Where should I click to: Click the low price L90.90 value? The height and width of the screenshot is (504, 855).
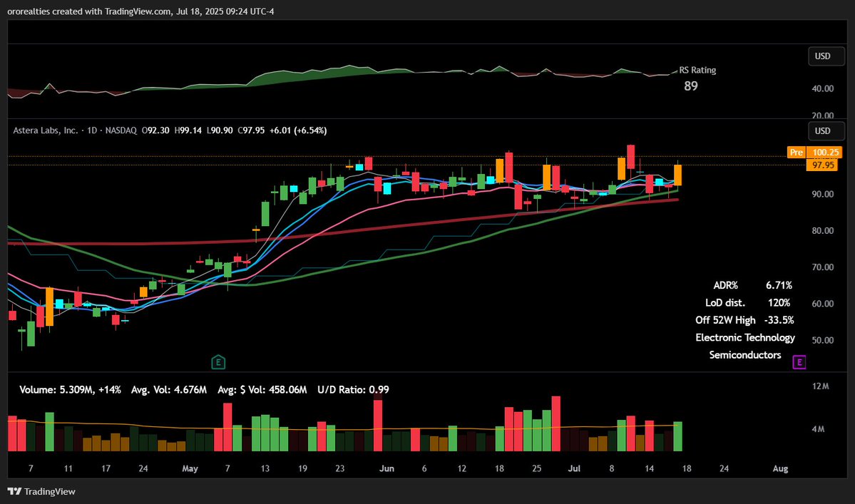click(x=219, y=130)
